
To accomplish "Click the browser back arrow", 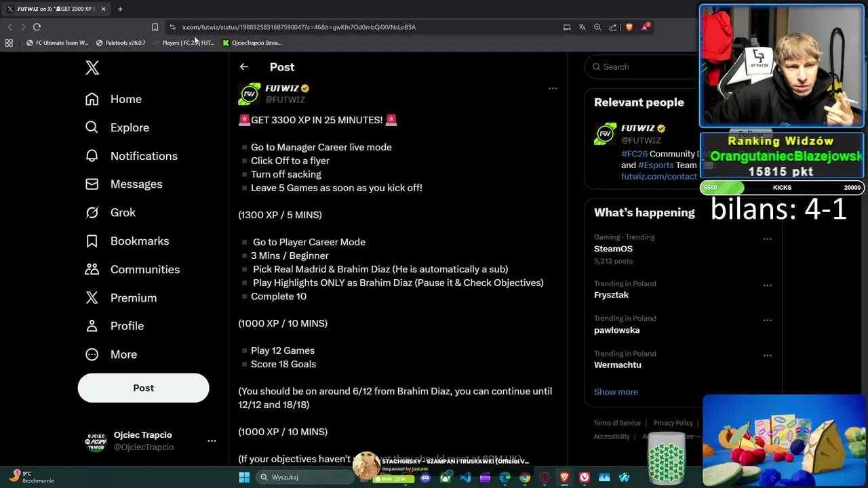I will tap(9, 27).
